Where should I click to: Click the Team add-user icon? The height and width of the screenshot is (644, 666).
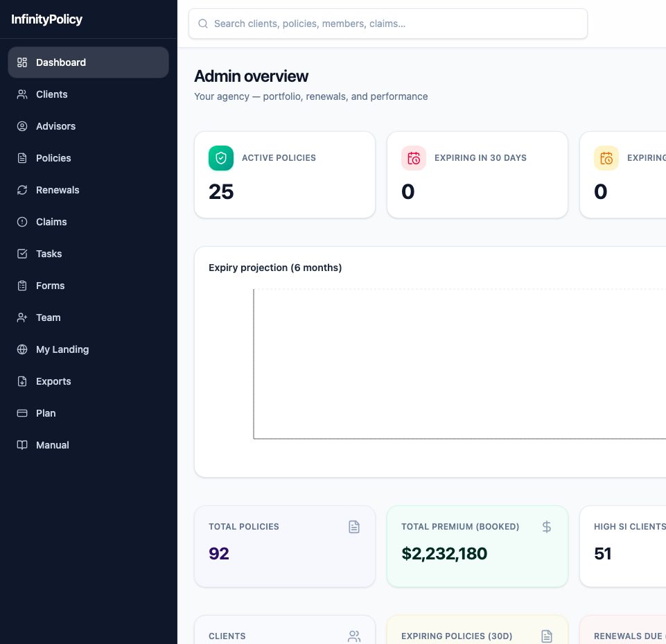point(22,317)
